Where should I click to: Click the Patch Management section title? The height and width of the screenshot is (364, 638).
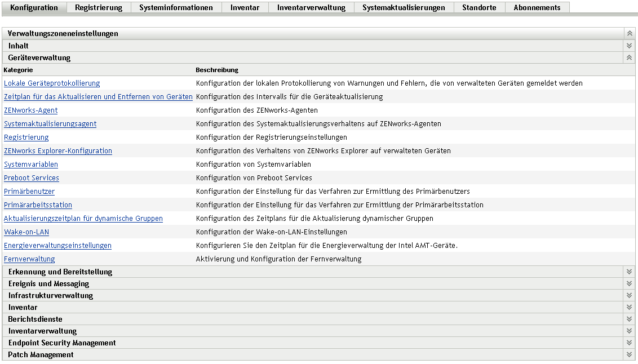(x=41, y=354)
